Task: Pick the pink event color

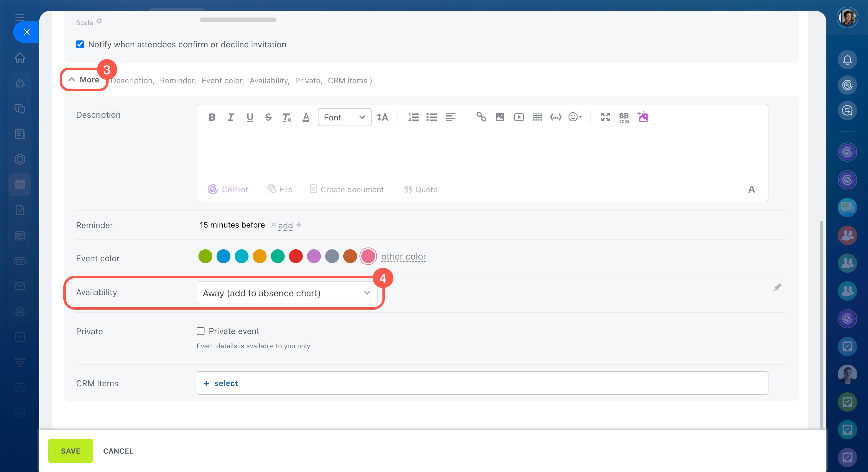Action: pyautogui.click(x=368, y=256)
